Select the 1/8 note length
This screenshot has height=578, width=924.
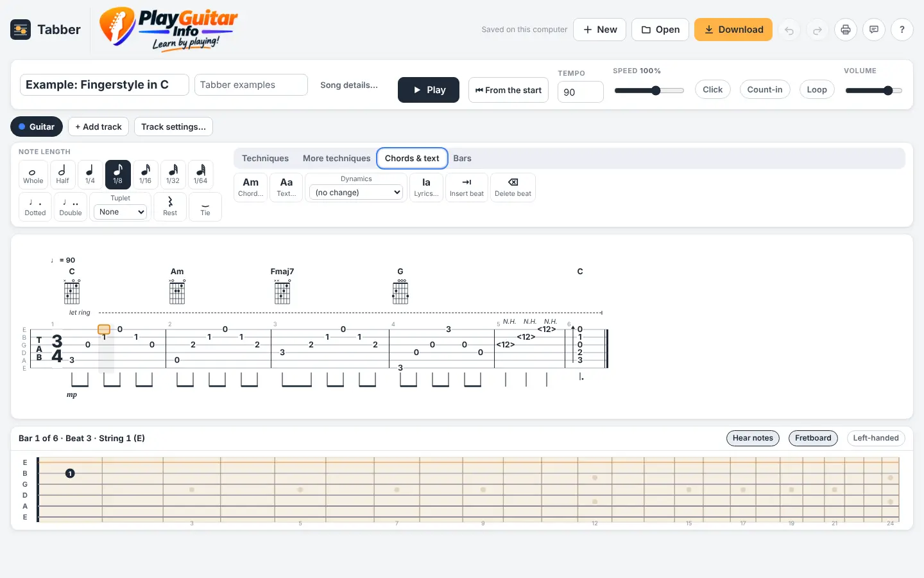pyautogui.click(x=117, y=174)
